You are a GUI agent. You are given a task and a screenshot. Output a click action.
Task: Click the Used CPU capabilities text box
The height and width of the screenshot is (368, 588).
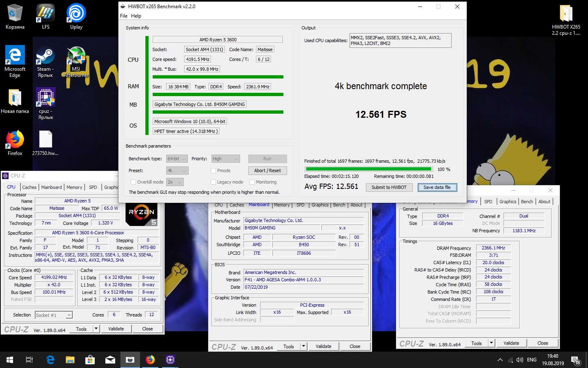tap(401, 40)
